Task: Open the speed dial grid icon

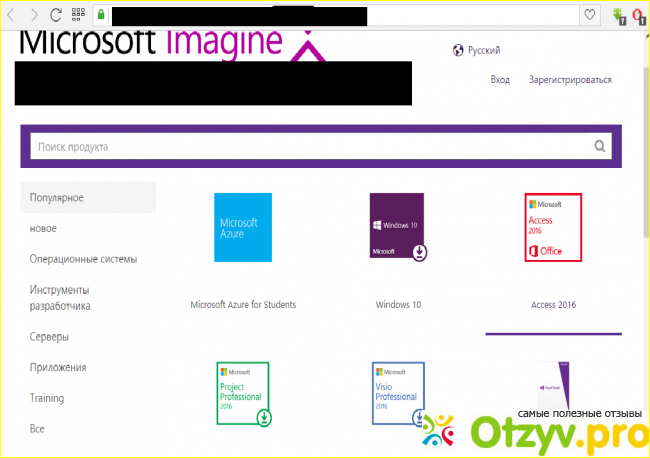Action: tap(78, 15)
